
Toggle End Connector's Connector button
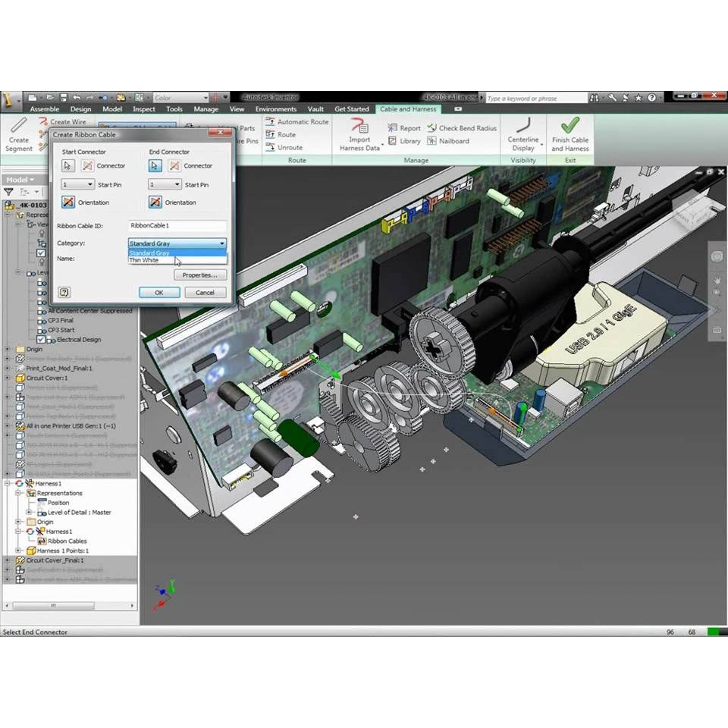click(x=174, y=165)
